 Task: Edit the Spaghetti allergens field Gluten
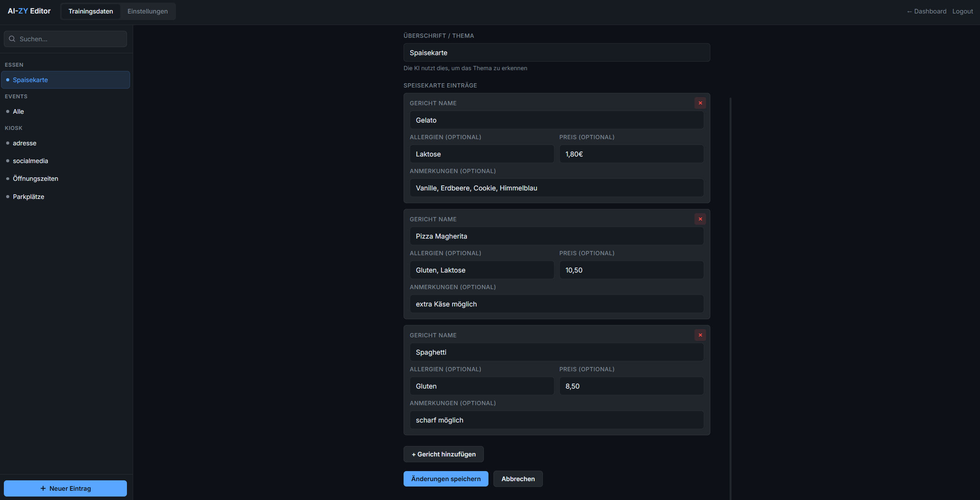click(482, 386)
